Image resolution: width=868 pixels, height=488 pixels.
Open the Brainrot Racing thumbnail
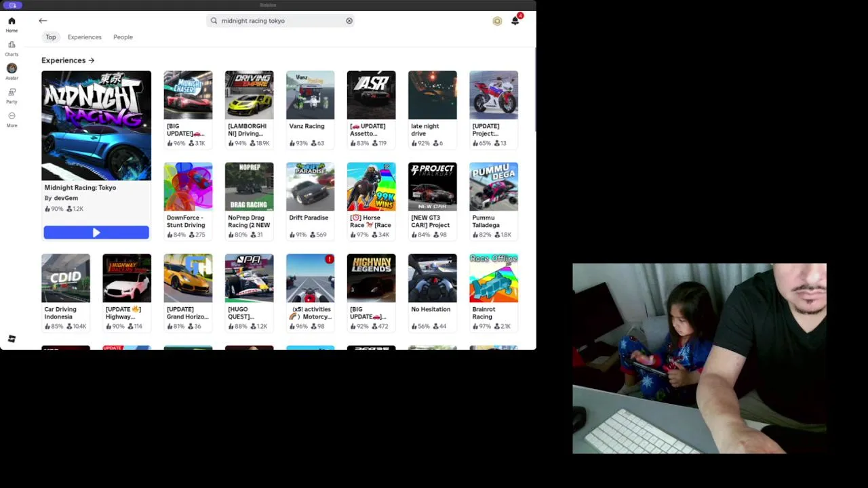pyautogui.click(x=494, y=278)
